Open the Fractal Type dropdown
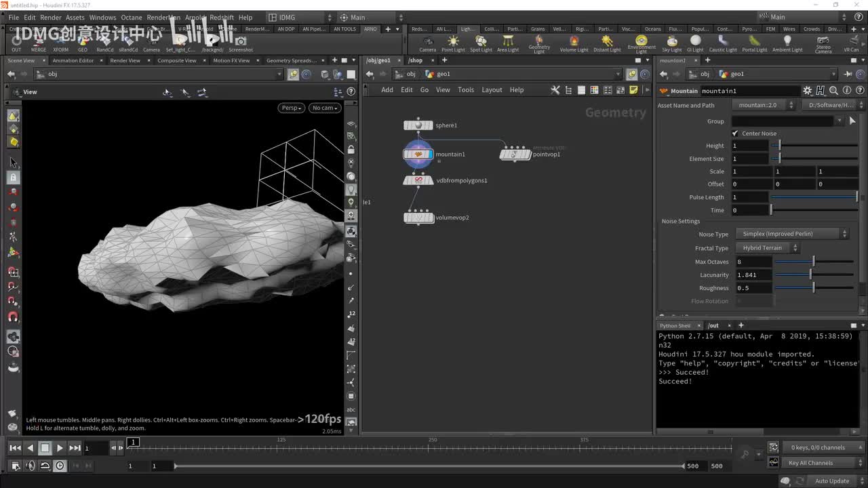The width and height of the screenshot is (868, 488). coord(767,248)
